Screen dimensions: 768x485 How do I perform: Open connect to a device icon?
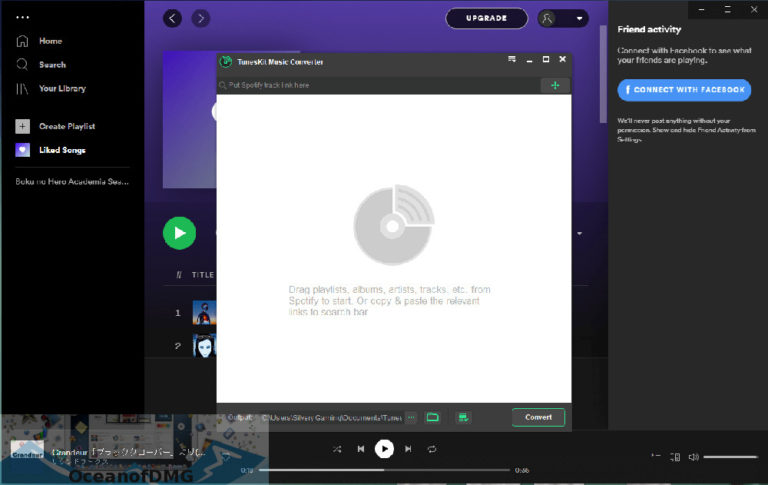[675, 457]
